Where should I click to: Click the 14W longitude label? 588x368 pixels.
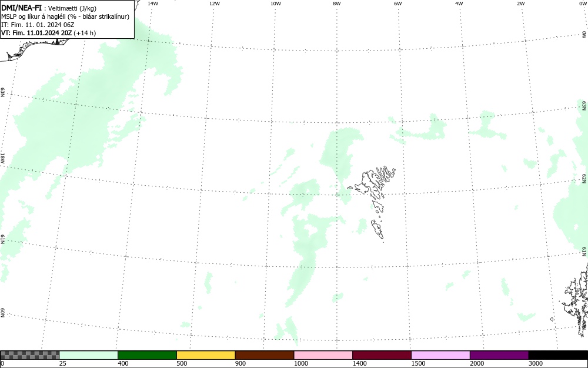pyautogui.click(x=153, y=4)
